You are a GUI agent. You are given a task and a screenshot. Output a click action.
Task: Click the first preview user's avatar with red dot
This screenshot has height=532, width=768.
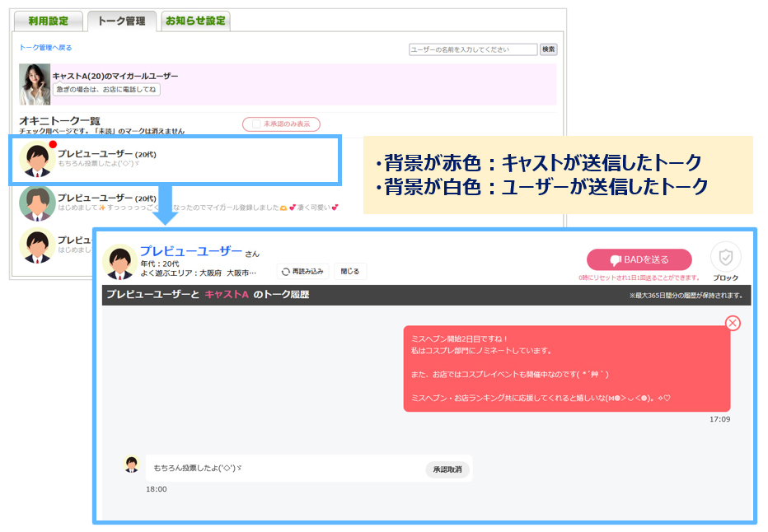point(37,160)
